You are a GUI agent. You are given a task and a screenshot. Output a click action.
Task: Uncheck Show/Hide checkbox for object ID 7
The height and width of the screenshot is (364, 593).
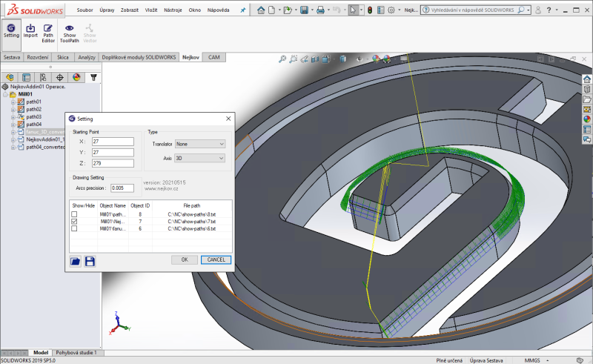pos(74,222)
